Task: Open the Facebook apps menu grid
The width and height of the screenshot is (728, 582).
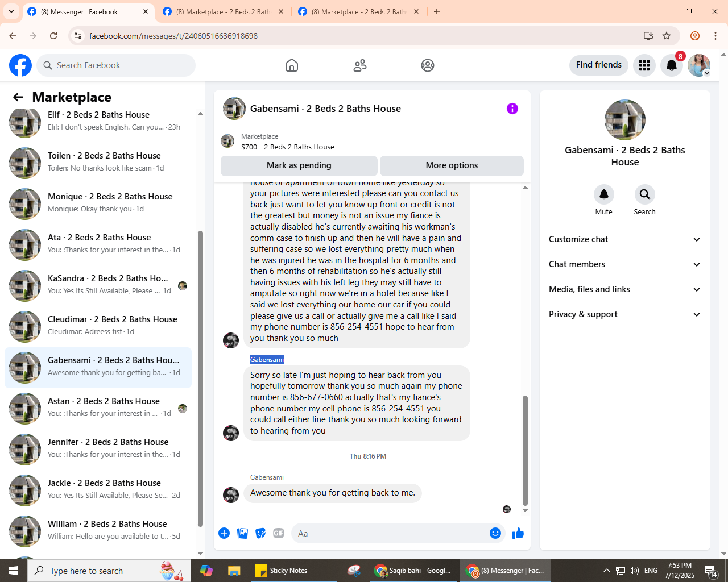Action: click(x=644, y=65)
